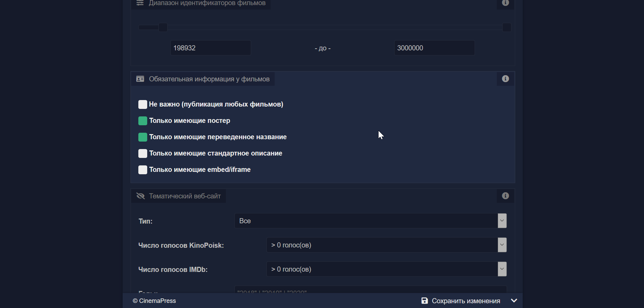The image size is (644, 308).
Task: Click the sliders icon beside ID range heading
Action: click(140, 3)
